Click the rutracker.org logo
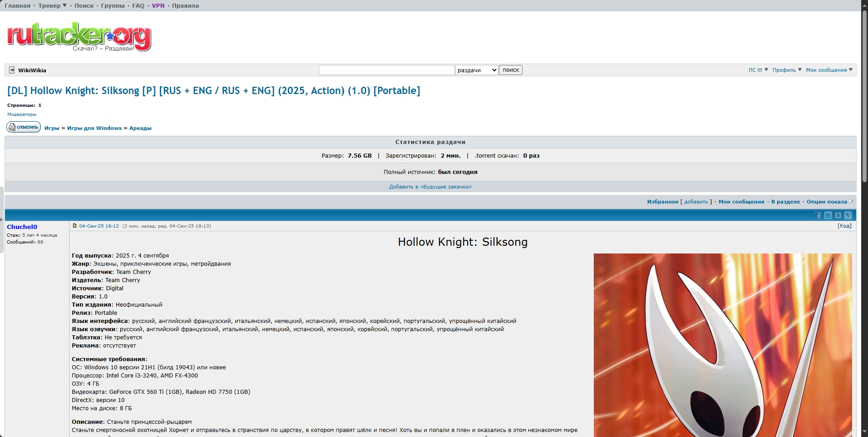Viewport: 868px width, 437px height. pyautogui.click(x=79, y=36)
